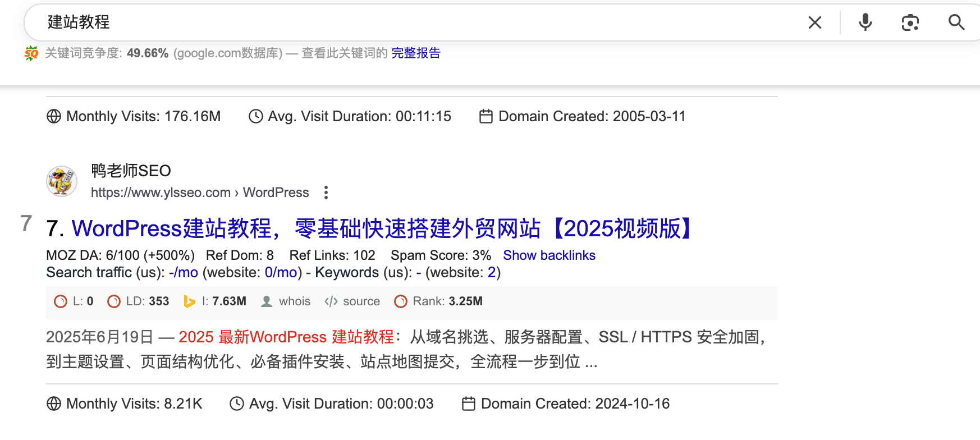The height and width of the screenshot is (440, 980).
Task: Click the 00:11:15 visit duration clock icon
Action: pyautogui.click(x=256, y=116)
